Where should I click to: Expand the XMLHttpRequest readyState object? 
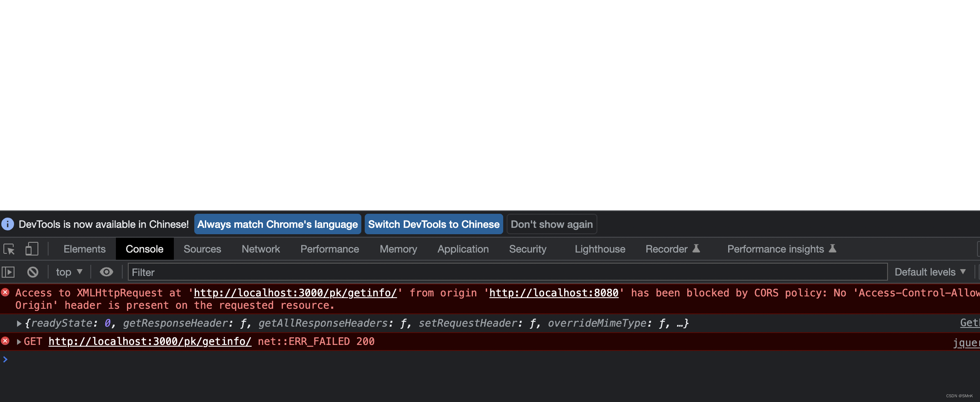click(19, 323)
